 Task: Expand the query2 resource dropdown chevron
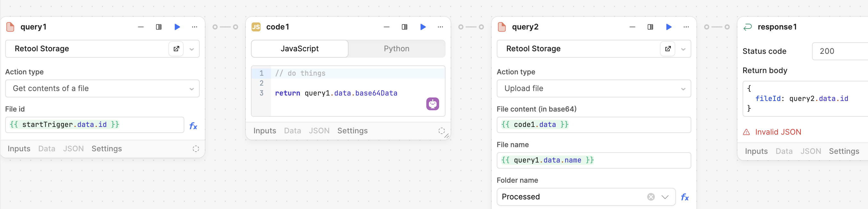(x=683, y=49)
